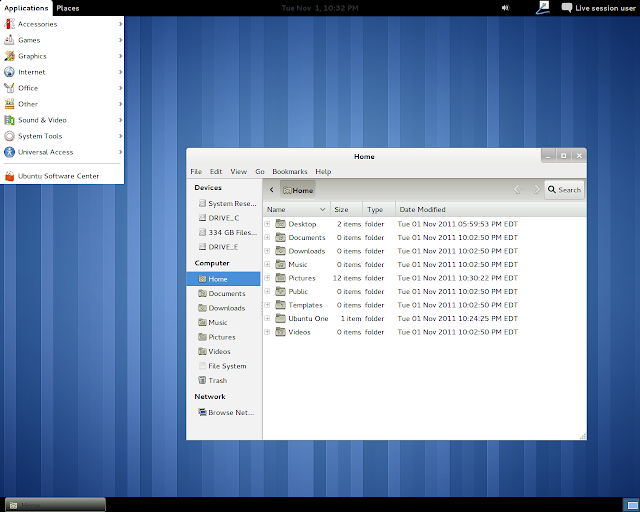The height and width of the screenshot is (512, 640).
Task: Open the Other applications submenu
Action: [62, 104]
